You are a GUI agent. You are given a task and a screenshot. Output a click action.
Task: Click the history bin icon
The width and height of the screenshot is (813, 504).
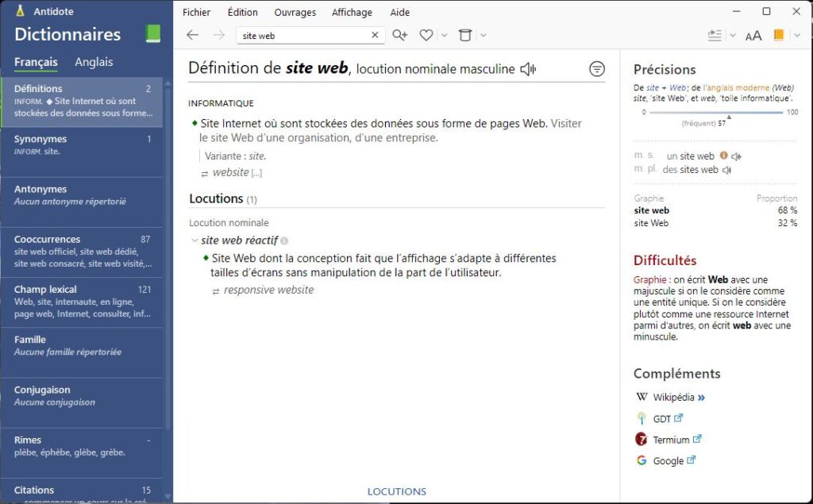point(465,35)
